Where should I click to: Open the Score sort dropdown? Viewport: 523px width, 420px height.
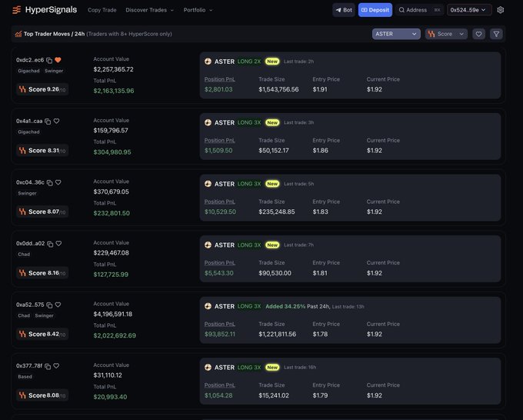446,34
